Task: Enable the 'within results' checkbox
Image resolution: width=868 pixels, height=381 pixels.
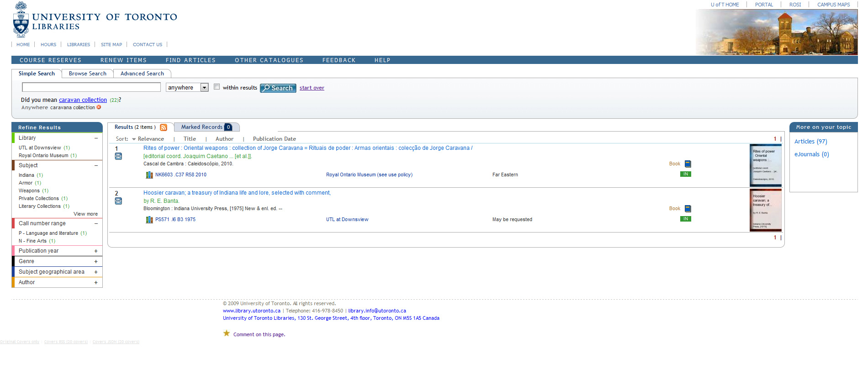Action: pos(217,87)
